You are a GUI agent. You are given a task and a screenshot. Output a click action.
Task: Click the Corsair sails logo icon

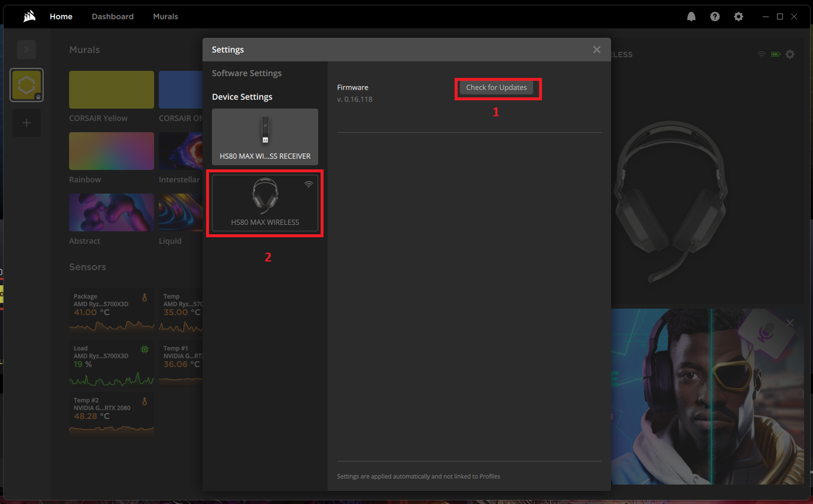[30, 17]
